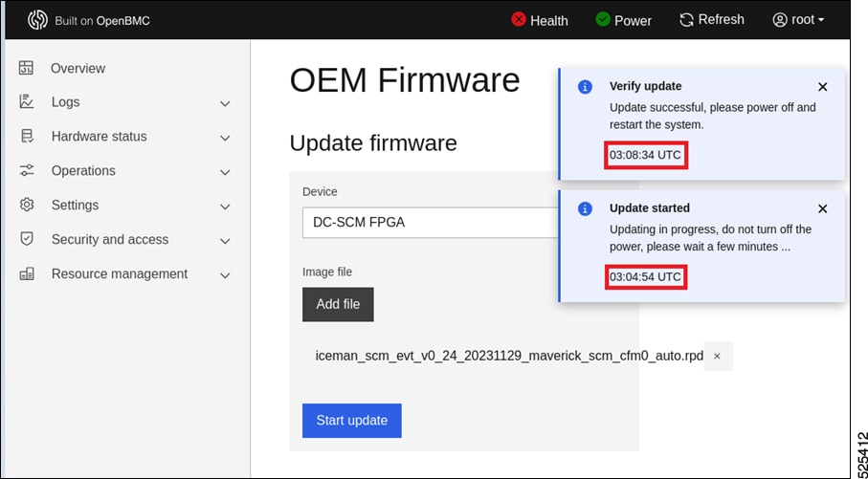Click the Security and access shield icon

[x=27, y=239]
